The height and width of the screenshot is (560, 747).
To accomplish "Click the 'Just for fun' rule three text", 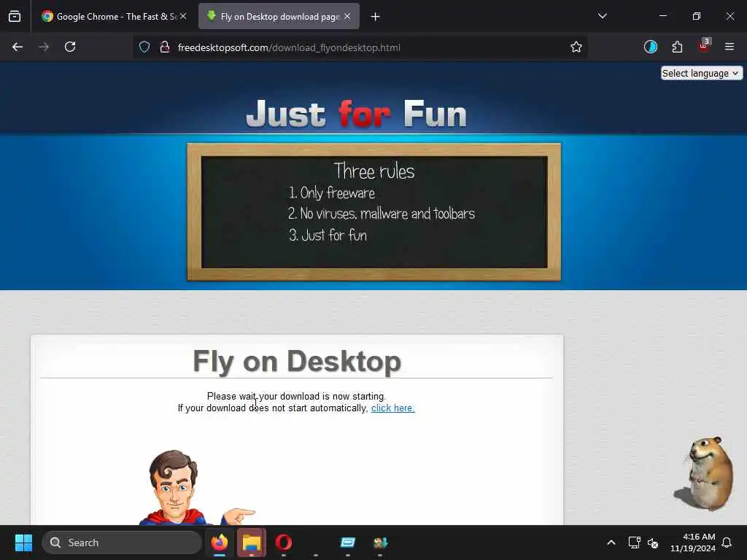I will click(x=328, y=236).
